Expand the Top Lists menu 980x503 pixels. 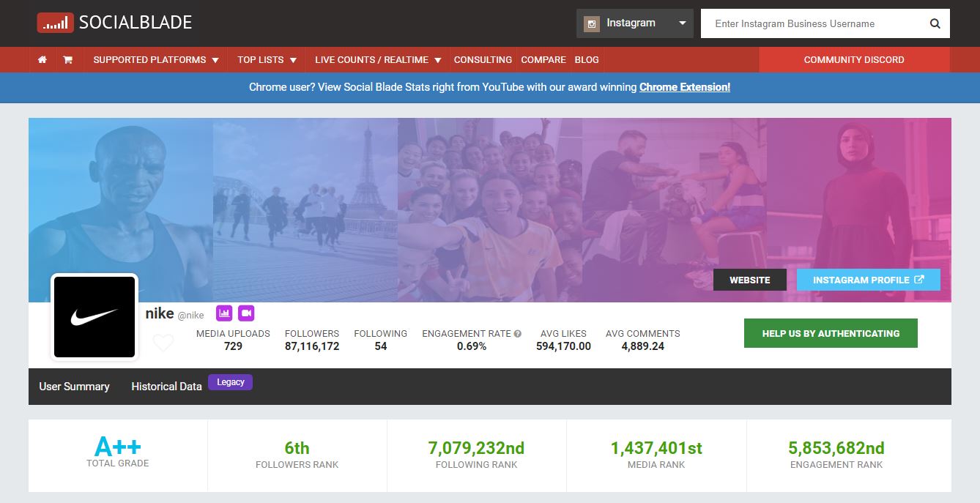click(x=267, y=60)
